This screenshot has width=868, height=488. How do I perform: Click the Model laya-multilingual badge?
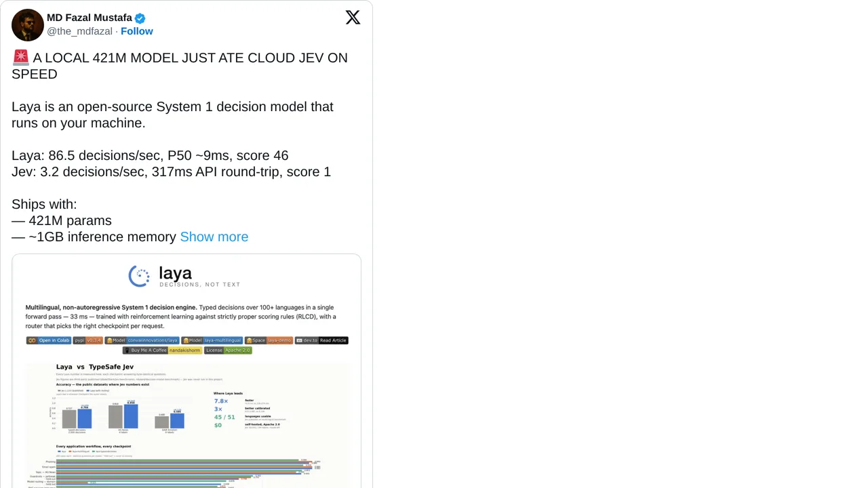click(x=212, y=340)
